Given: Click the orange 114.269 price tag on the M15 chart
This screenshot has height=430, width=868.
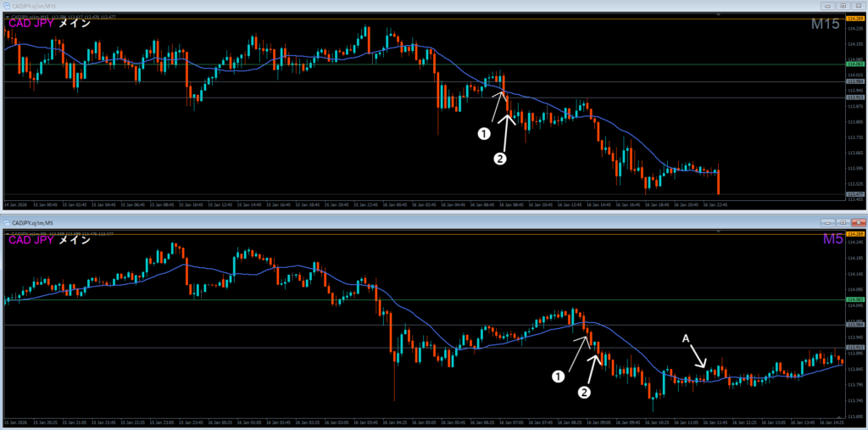Looking at the screenshot, I should coord(855,19).
